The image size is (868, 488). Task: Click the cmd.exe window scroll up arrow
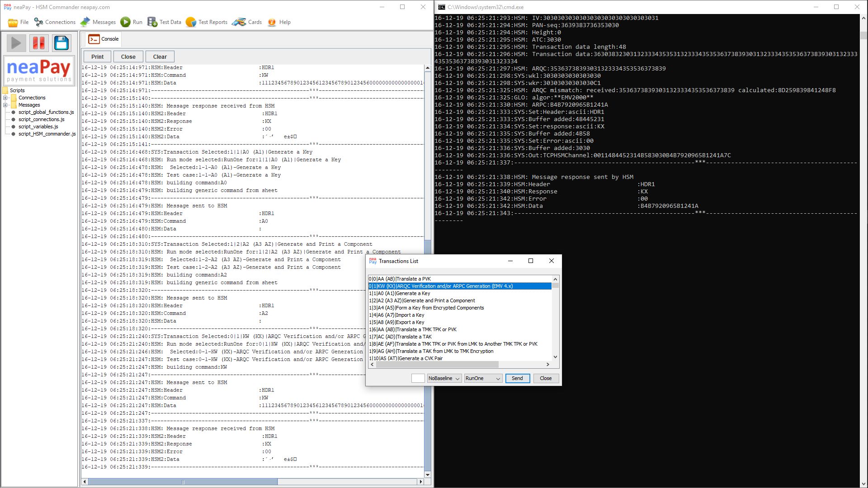[x=863, y=19]
